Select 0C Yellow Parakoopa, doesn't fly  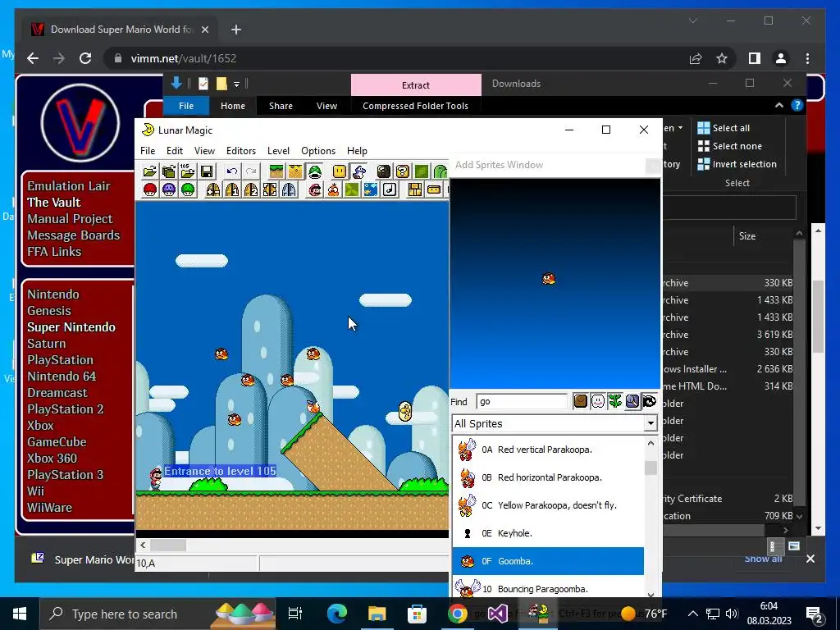[x=548, y=505]
